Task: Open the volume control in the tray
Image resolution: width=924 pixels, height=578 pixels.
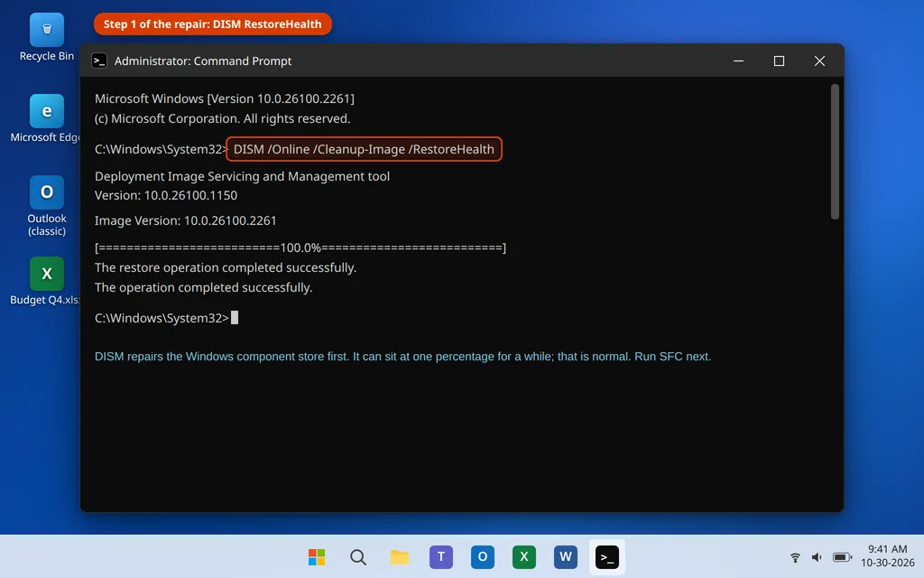Action: 817,556
